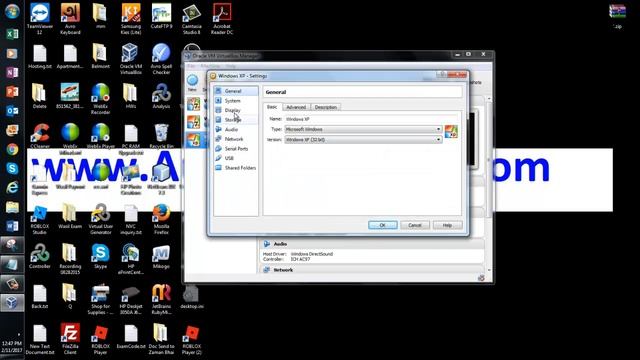Select FileZilla Client desktop shortcut
640x360 pixels.
coord(70,339)
